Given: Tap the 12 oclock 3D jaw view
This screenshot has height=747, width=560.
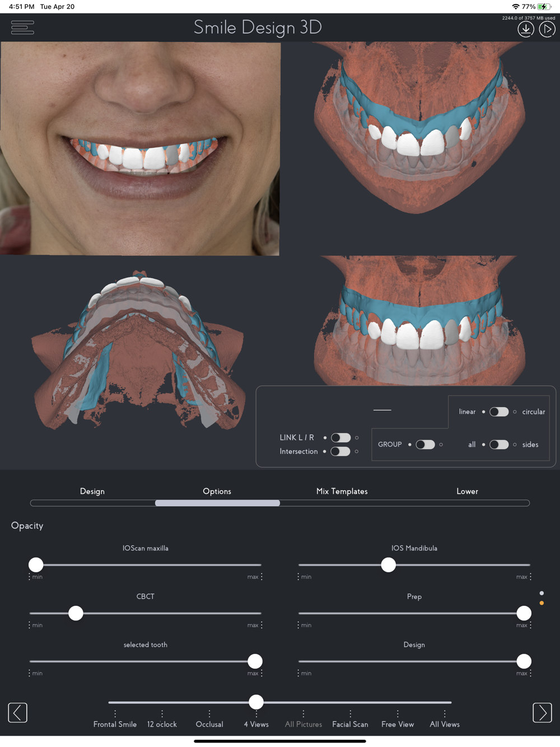Looking at the screenshot, I should tap(420, 128).
